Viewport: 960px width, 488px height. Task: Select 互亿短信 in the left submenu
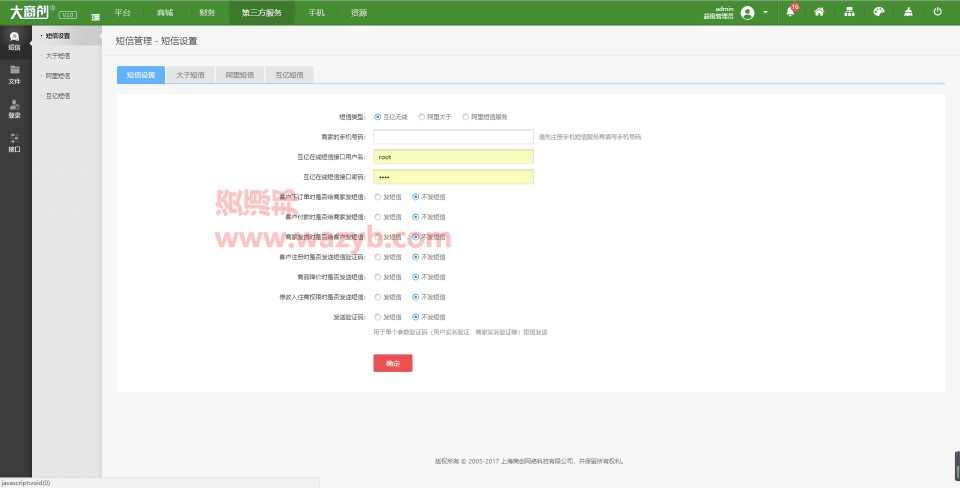point(58,96)
